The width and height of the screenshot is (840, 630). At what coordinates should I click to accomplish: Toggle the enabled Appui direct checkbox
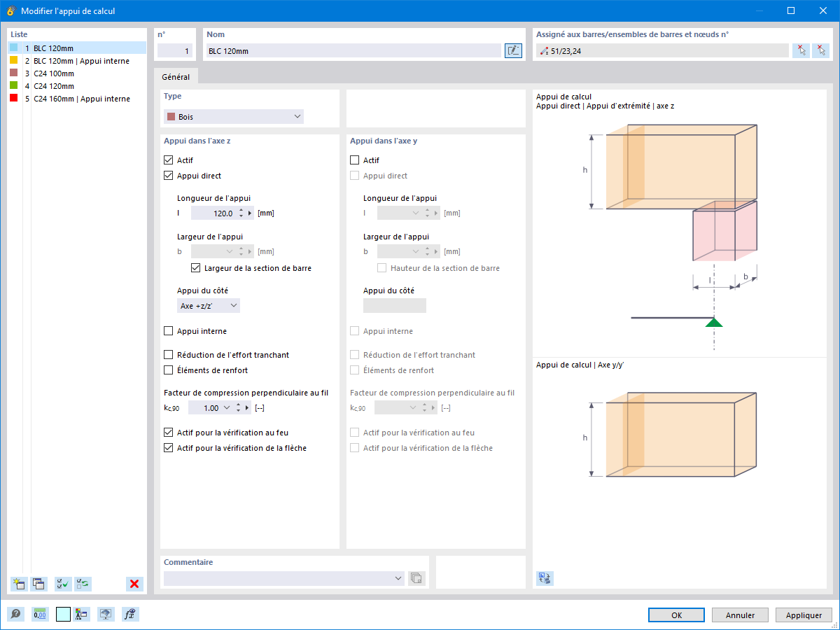click(x=168, y=176)
